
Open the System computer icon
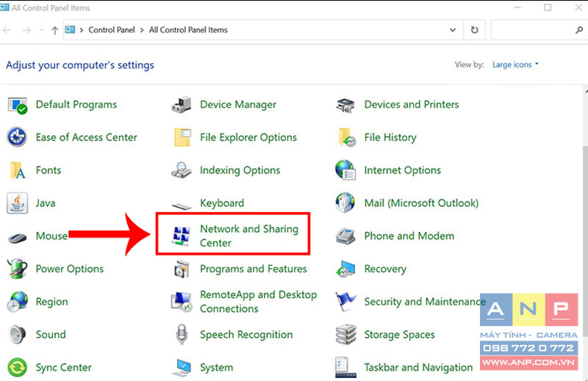pos(182,368)
